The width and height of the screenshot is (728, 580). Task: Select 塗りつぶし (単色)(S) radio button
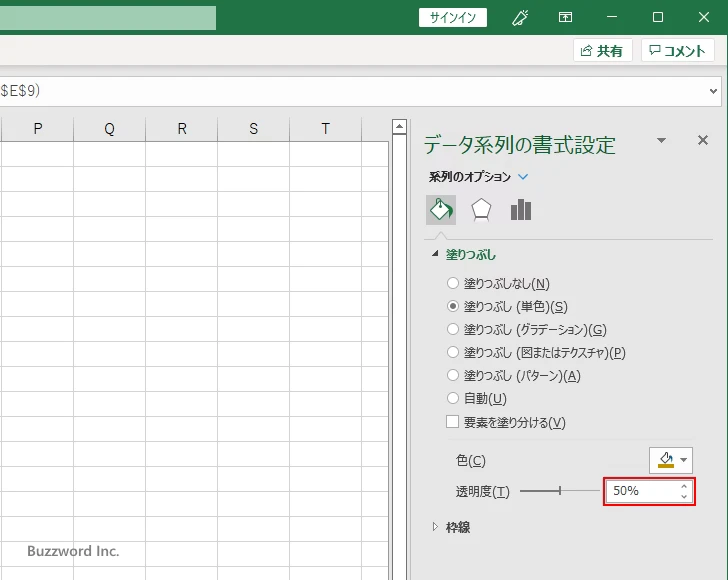point(453,306)
